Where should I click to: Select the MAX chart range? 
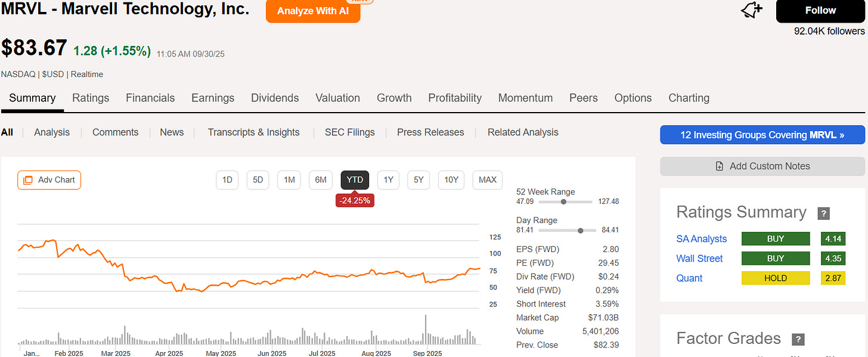coord(488,180)
